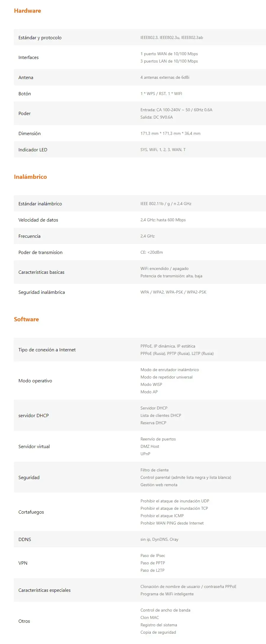
Task: Click the 4 antenas externas de 6dBi value
Action: (x=165, y=77)
